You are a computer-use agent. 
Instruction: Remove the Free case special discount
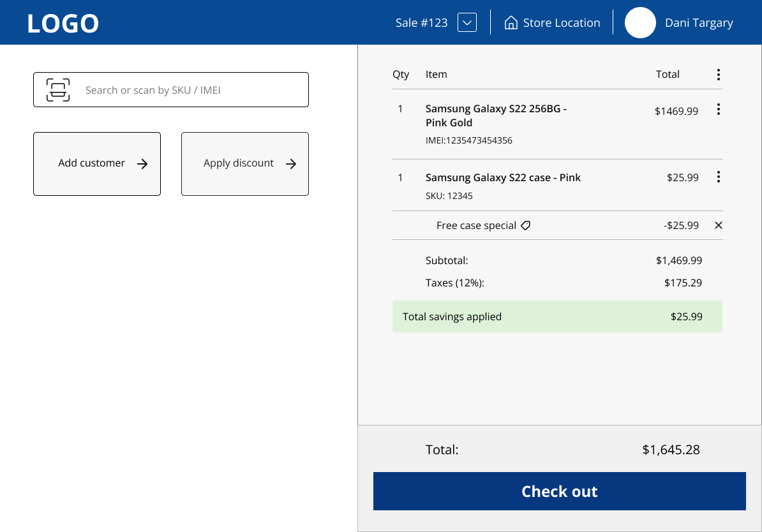(x=718, y=225)
